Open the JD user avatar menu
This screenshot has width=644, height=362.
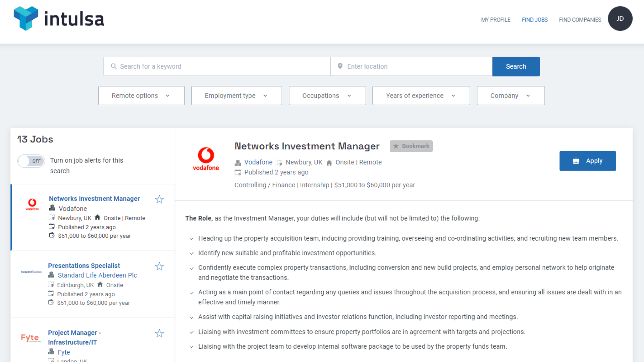tap(620, 18)
